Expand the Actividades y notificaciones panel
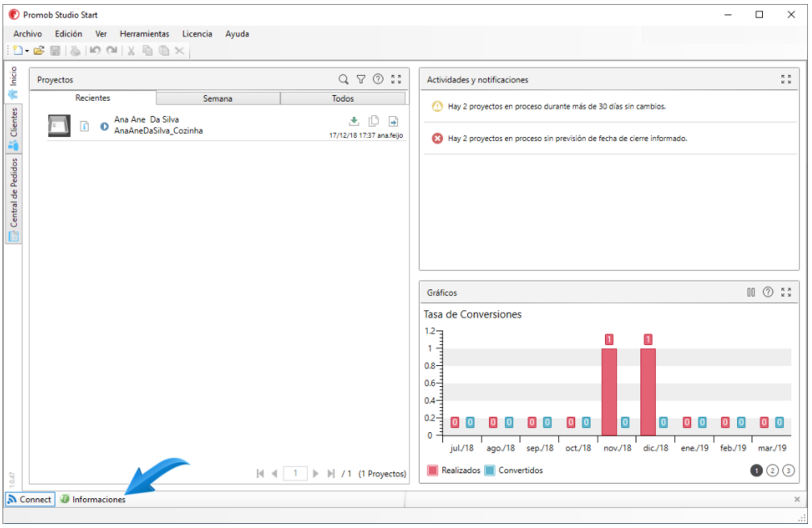This screenshot has width=812, height=528. coord(786,79)
